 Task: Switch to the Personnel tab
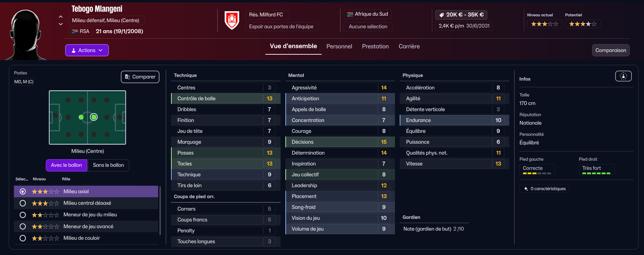339,47
